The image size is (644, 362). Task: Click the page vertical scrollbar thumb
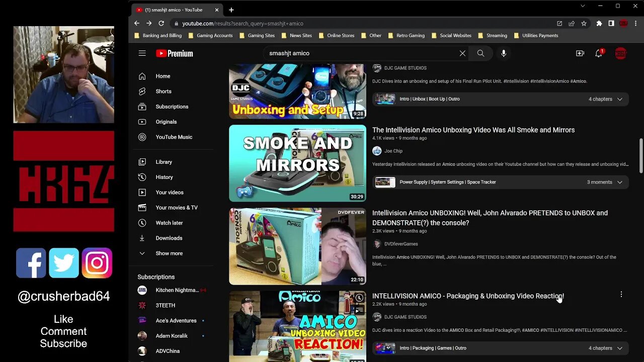640,155
